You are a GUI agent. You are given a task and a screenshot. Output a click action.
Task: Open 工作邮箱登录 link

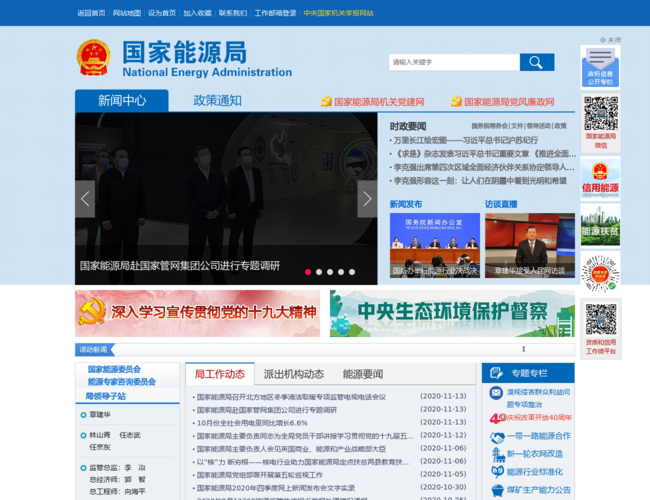point(275,13)
